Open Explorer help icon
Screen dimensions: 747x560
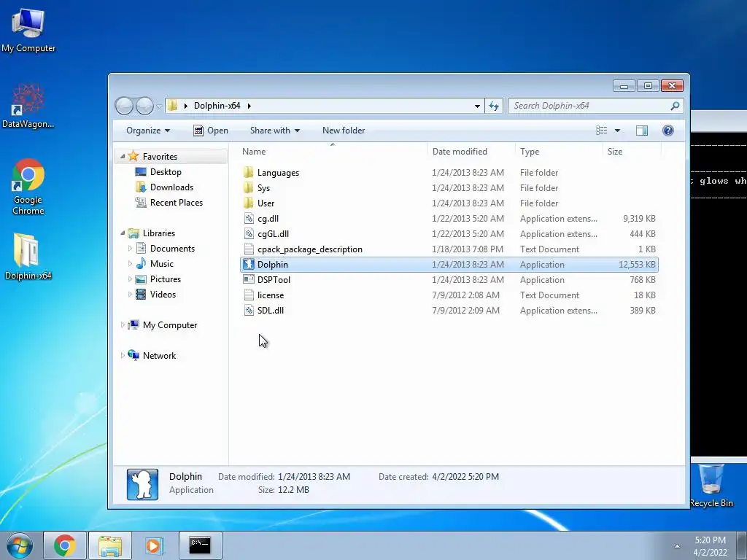click(x=668, y=131)
